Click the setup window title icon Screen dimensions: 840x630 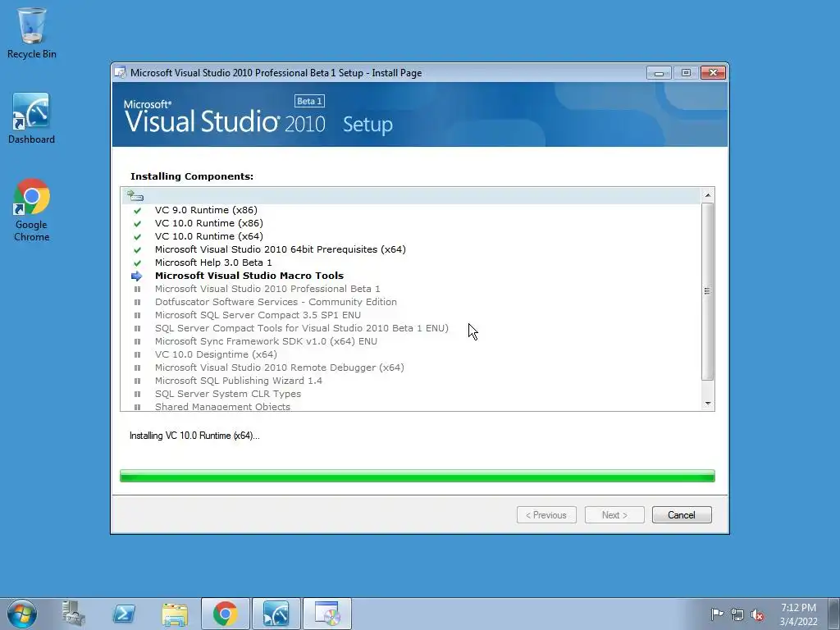coord(121,73)
